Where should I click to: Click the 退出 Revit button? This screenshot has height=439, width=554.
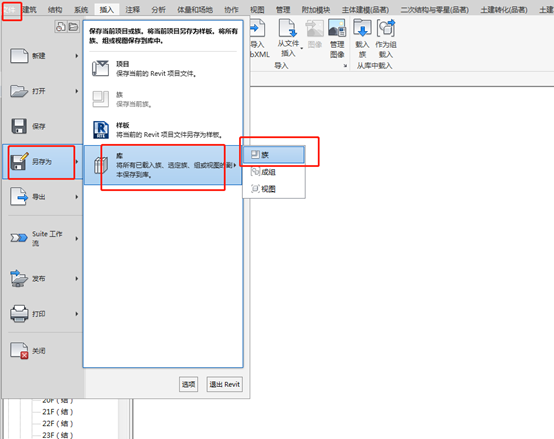click(x=224, y=384)
